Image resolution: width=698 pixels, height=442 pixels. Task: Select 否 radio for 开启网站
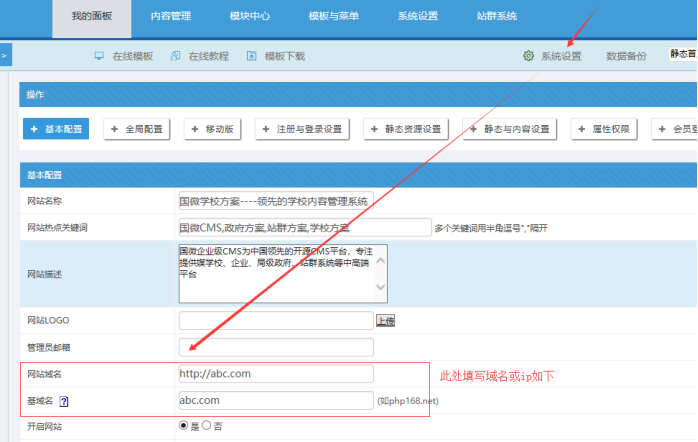pos(207,426)
